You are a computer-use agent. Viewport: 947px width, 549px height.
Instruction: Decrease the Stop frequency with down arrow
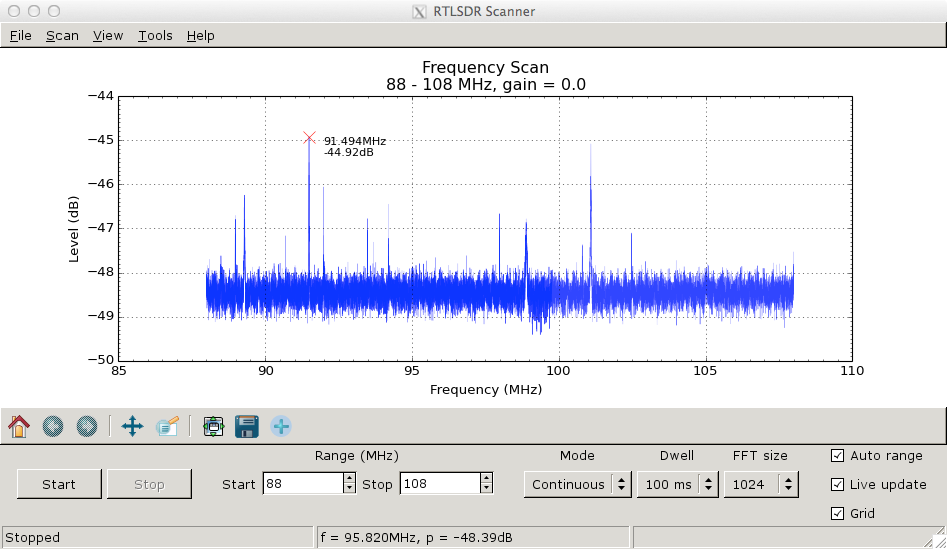[x=486, y=489]
